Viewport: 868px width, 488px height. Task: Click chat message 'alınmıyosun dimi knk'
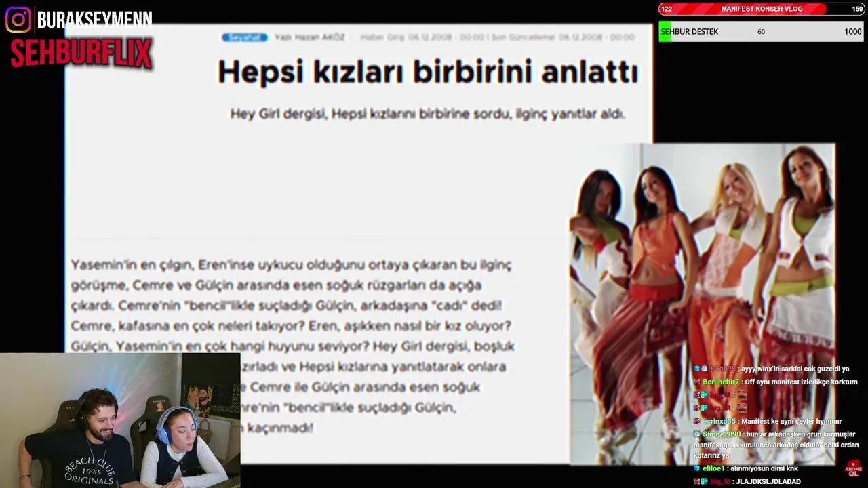click(x=764, y=468)
